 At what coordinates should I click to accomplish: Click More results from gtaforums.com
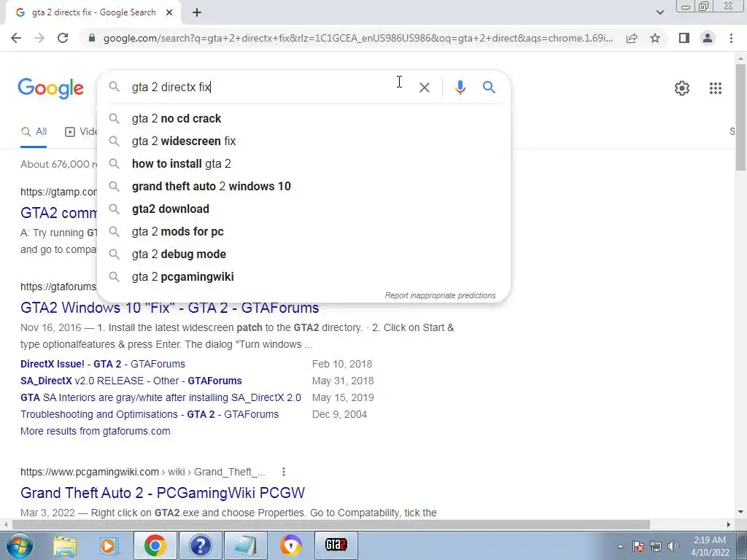pos(96,431)
